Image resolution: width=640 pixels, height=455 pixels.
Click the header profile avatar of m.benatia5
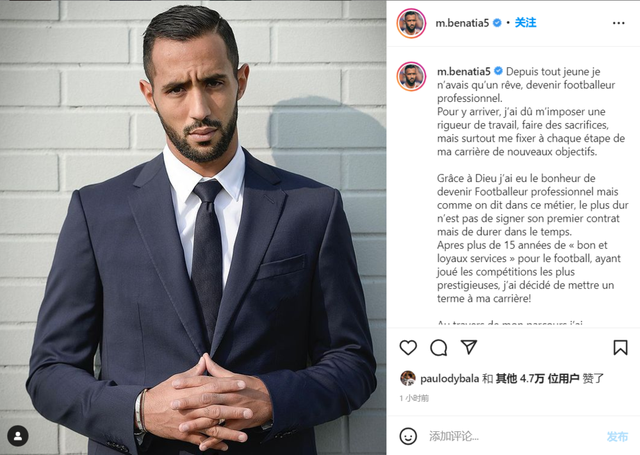click(411, 23)
